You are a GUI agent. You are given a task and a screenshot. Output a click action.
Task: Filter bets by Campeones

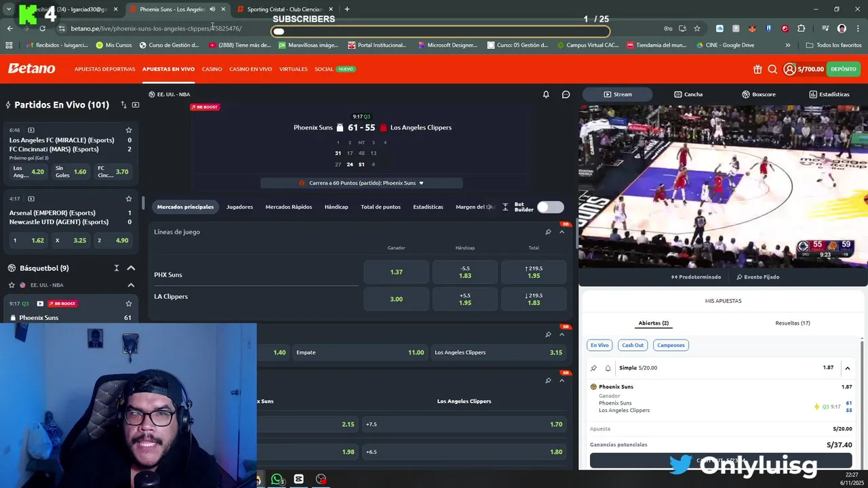(x=671, y=345)
